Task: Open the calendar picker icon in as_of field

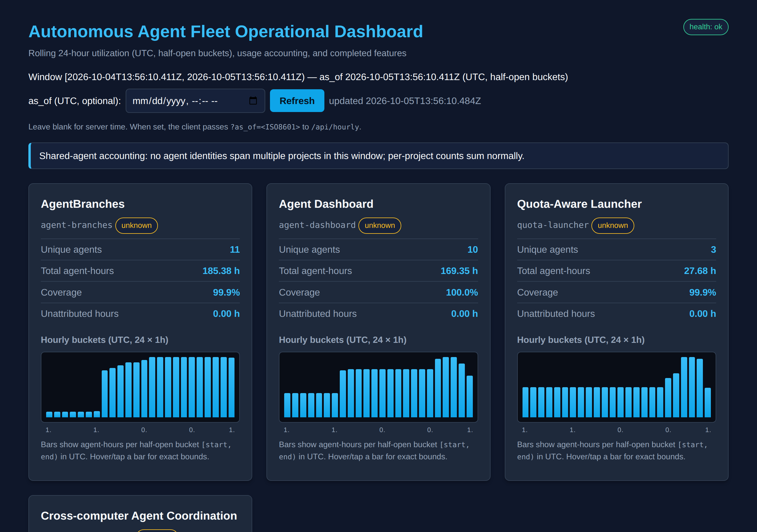Action: point(253,100)
